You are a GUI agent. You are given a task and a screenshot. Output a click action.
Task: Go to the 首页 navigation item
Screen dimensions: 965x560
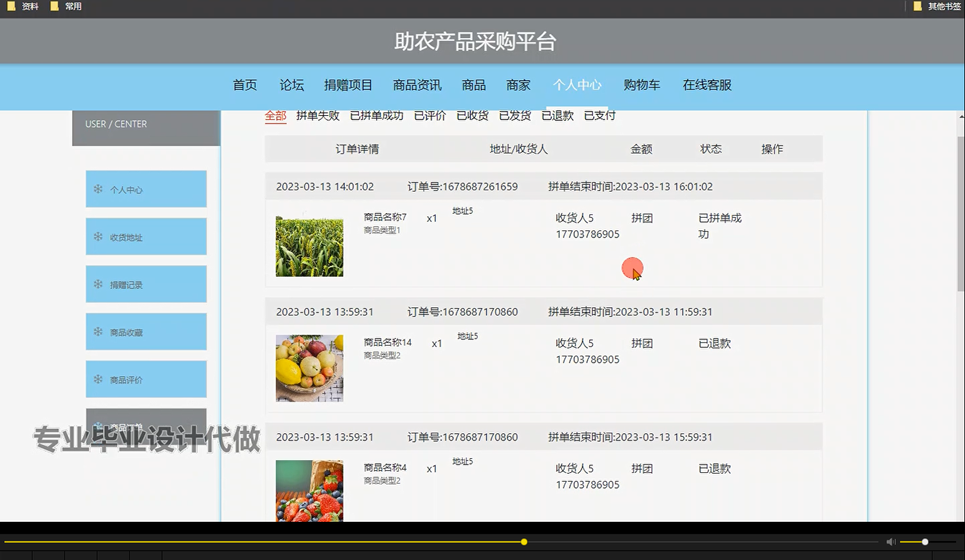click(x=244, y=85)
